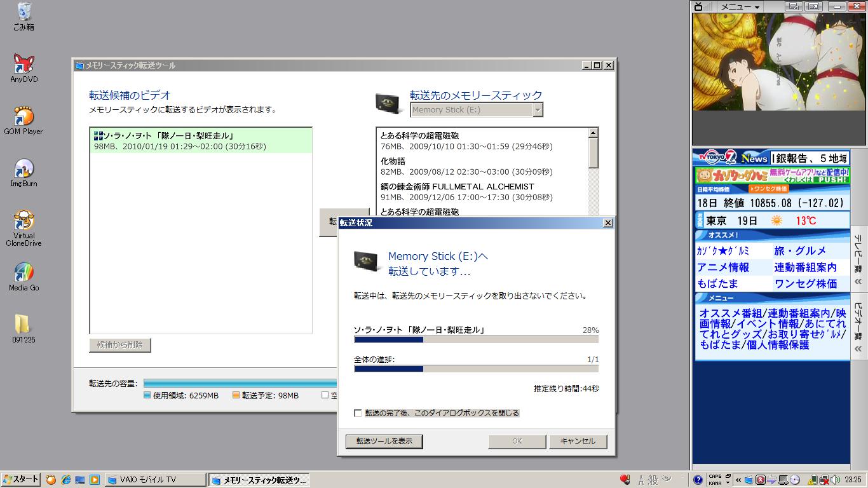868x488 pixels.
Task: Select the Media Go desktop icon
Action: pos(24,276)
